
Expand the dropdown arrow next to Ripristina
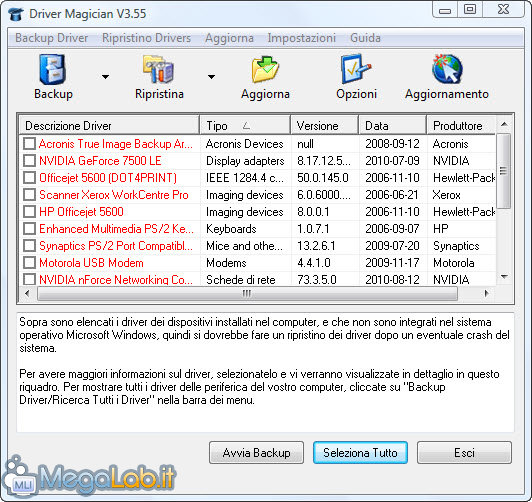(211, 77)
